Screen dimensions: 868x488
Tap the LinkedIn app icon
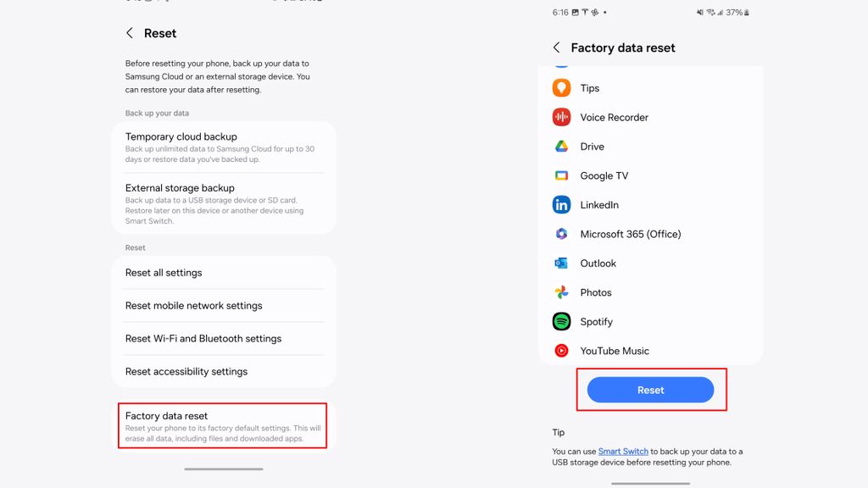coord(561,204)
